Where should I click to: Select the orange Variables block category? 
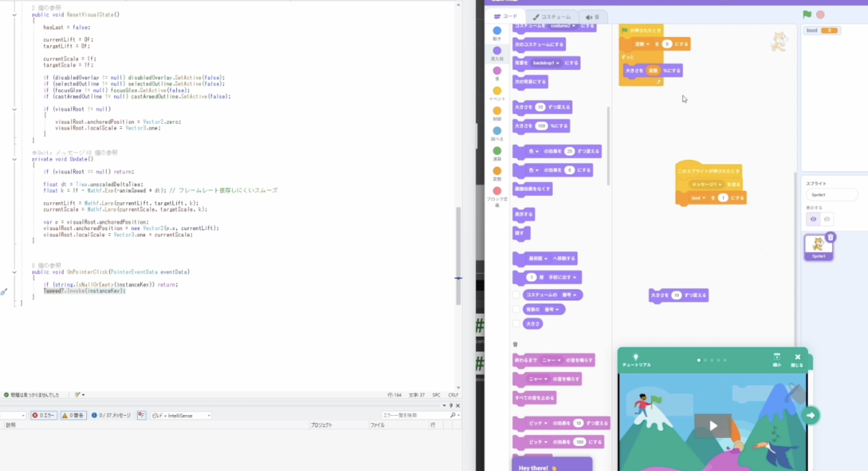pos(497,171)
